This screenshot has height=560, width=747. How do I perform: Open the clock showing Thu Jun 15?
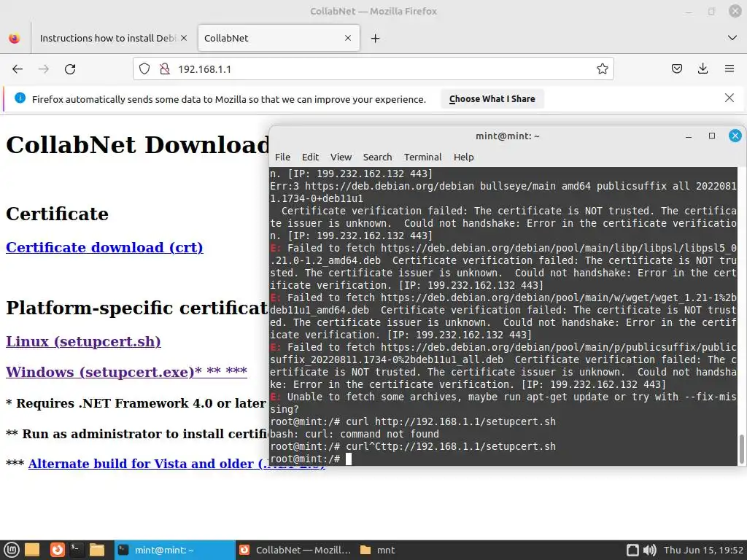tap(704, 550)
